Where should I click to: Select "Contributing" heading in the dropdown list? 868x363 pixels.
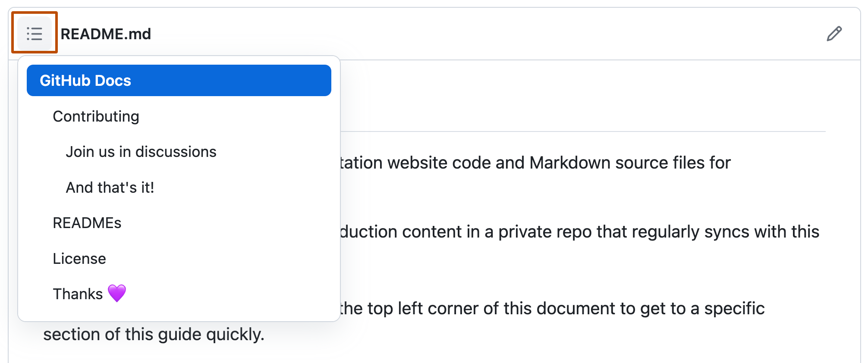pos(95,116)
